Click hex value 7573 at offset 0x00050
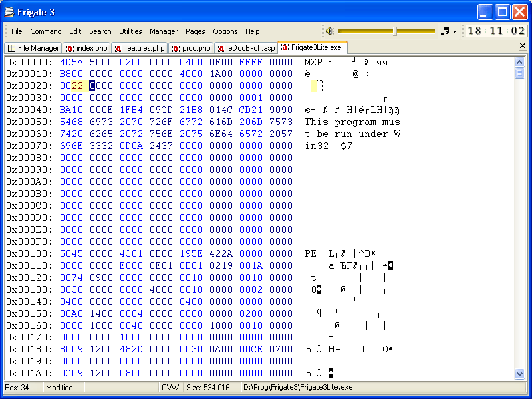532x399 pixels. pyautogui.click(x=281, y=122)
